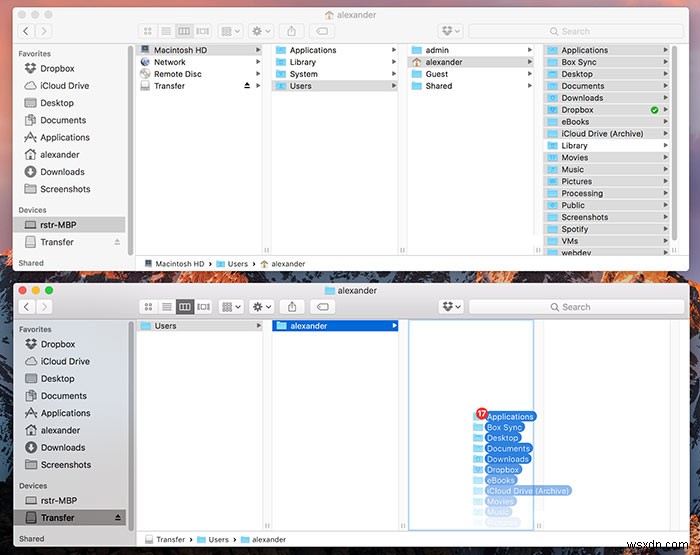Image resolution: width=700 pixels, height=555 pixels.
Task: Expand Spotify folder arrow in top window
Action: (665, 229)
